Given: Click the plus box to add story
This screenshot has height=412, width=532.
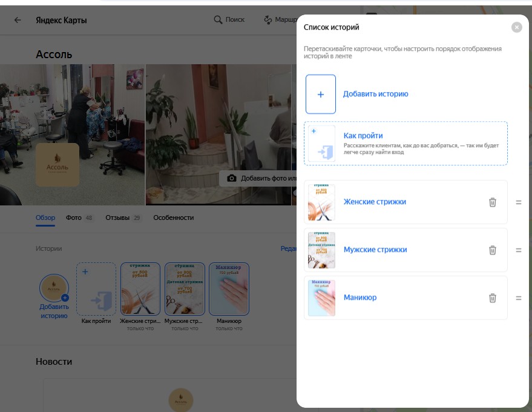Looking at the screenshot, I should 321,95.
